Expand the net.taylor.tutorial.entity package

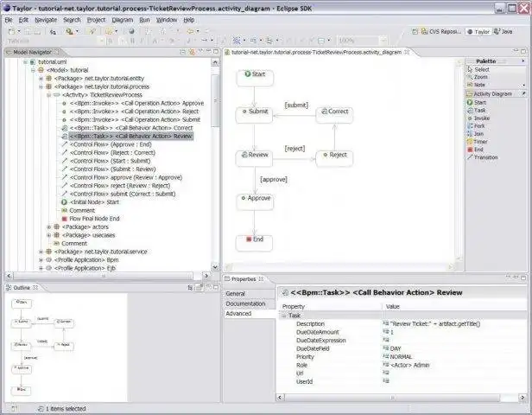pos(41,79)
